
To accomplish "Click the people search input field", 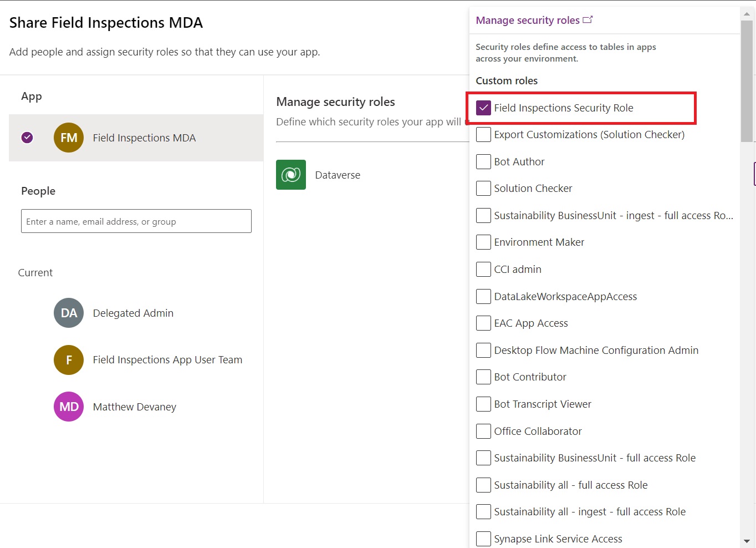I will 136,221.
